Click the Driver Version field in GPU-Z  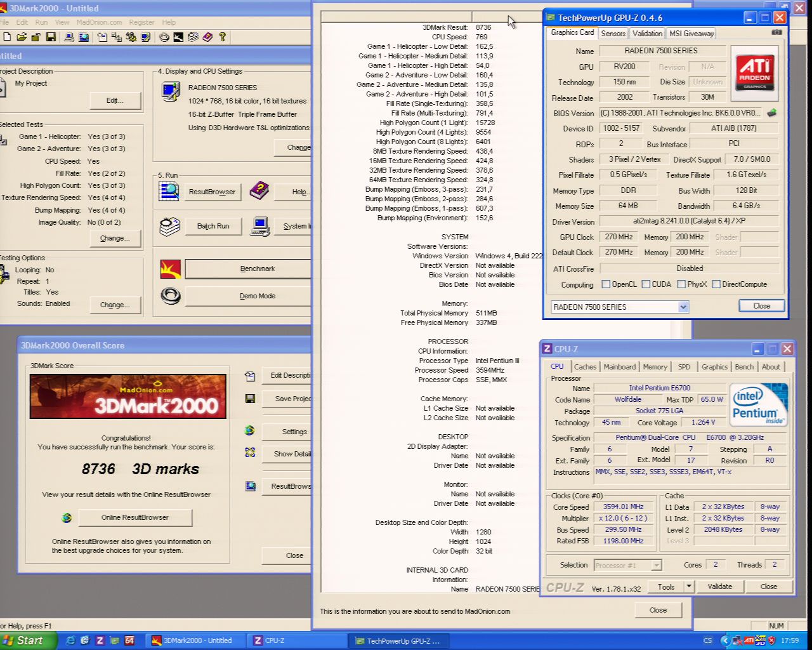(x=689, y=222)
